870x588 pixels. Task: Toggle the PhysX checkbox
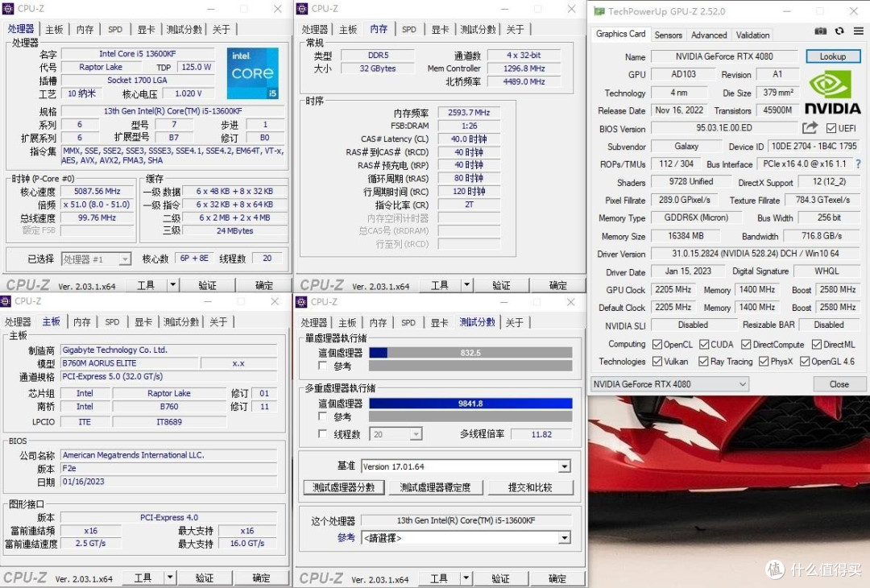[764, 362]
